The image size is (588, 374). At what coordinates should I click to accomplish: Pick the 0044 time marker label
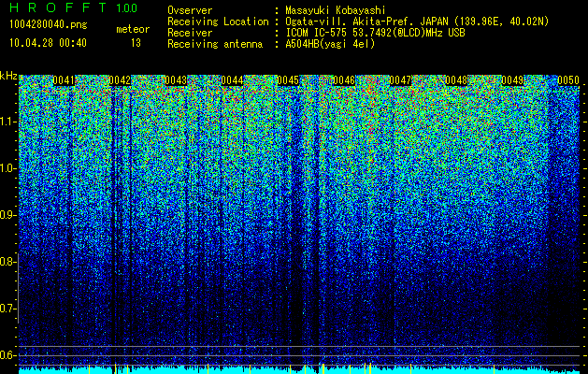(x=232, y=80)
